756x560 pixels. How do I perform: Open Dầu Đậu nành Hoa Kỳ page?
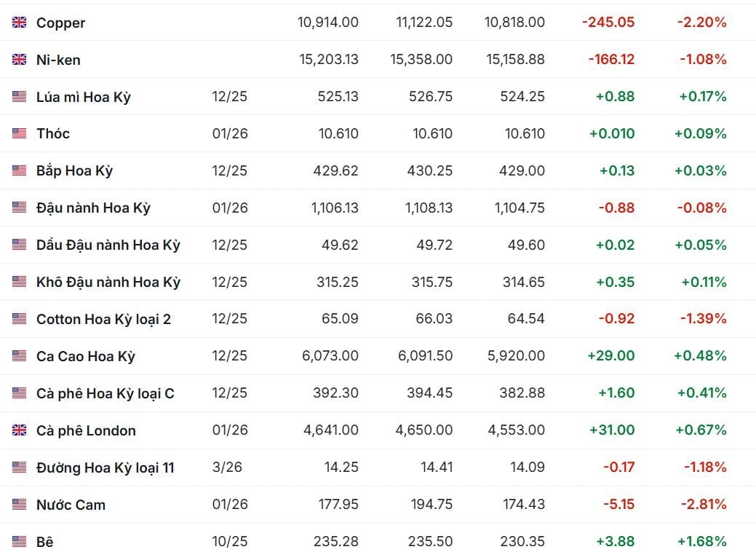(x=108, y=245)
